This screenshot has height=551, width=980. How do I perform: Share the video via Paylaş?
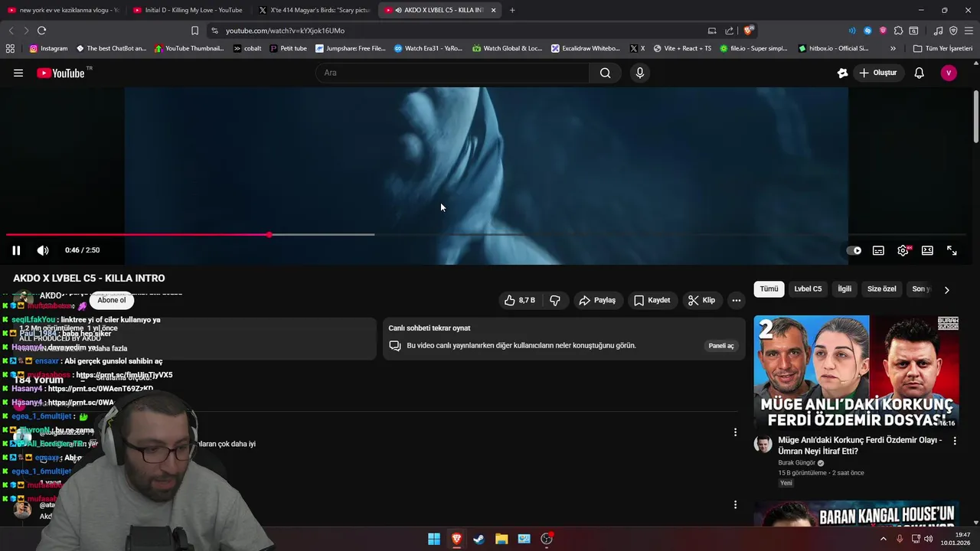pos(597,300)
